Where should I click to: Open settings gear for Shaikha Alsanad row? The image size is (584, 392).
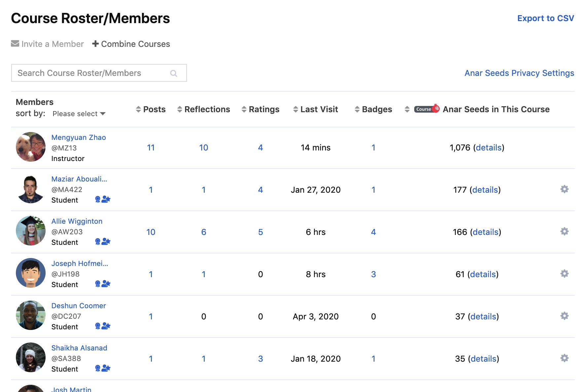565,358
